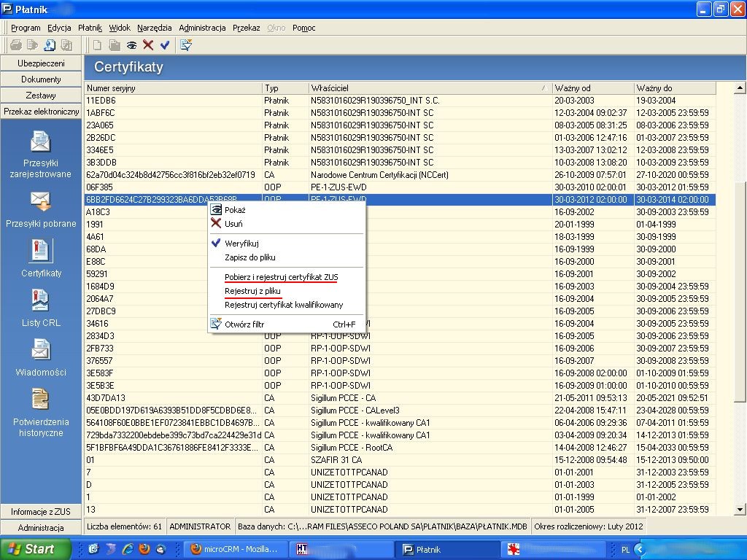Select Rejestruj z pliku menu entry
The width and height of the screenshot is (747, 560).
coord(252,291)
